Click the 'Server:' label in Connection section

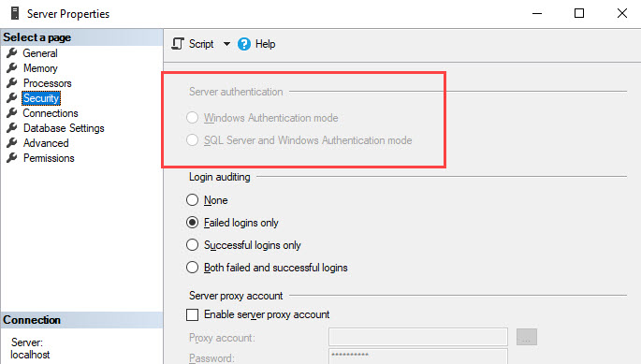tap(27, 342)
